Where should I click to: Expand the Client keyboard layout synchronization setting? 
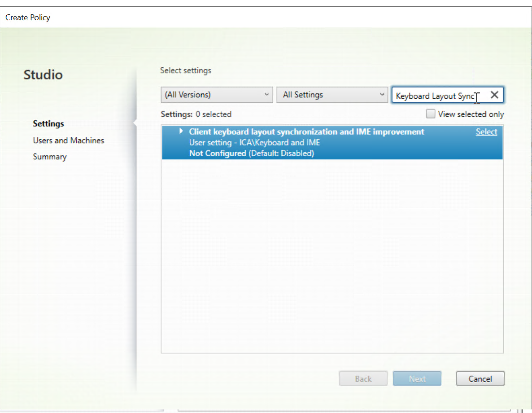tap(181, 131)
